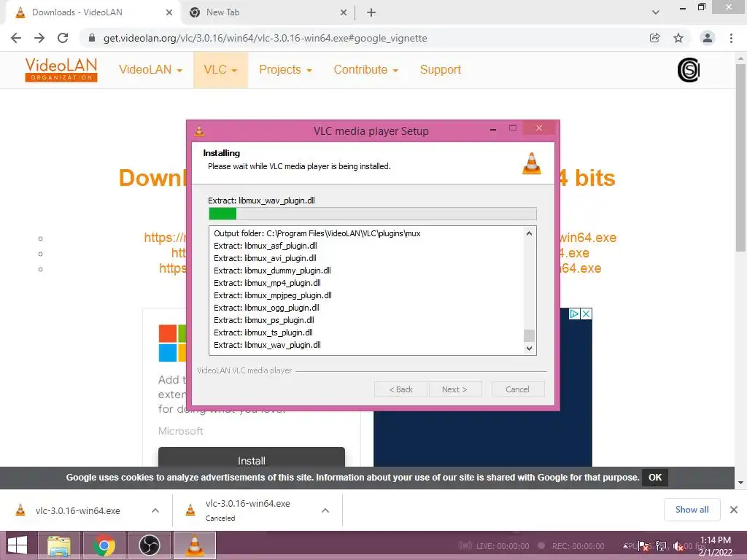Click the install log scrollbar thumb
747x560 pixels.
(530, 335)
